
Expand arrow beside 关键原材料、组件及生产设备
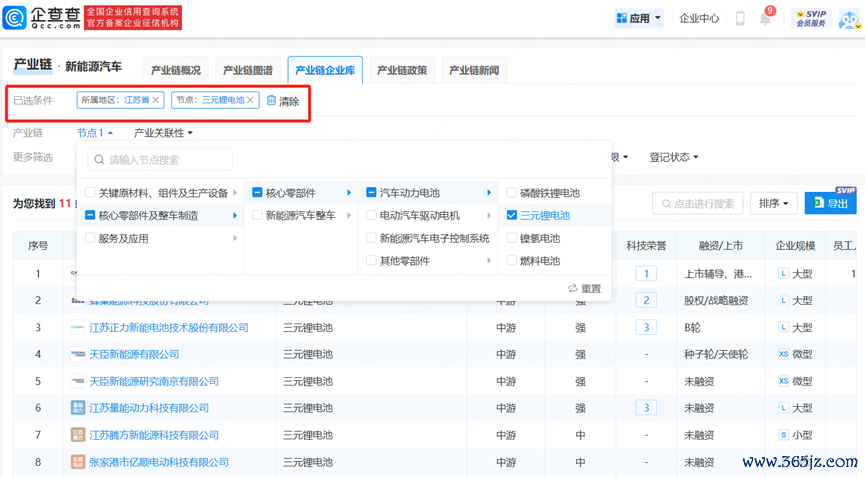point(235,192)
